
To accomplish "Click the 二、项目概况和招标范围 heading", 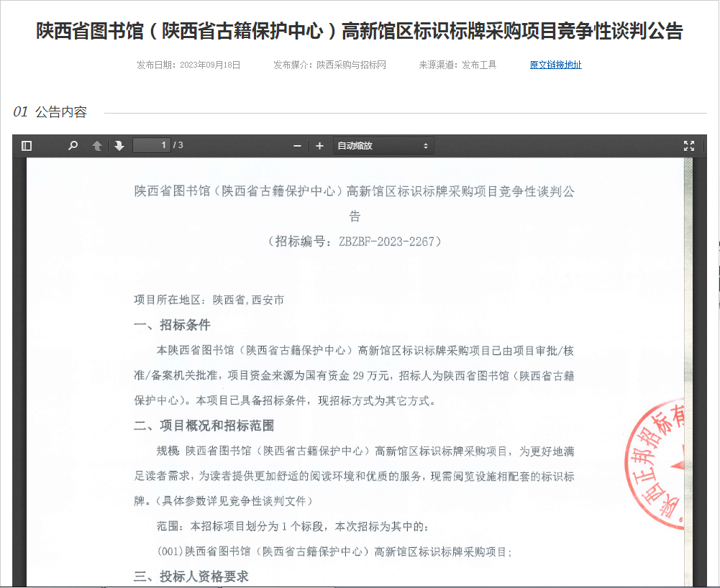I will pos(204,426).
